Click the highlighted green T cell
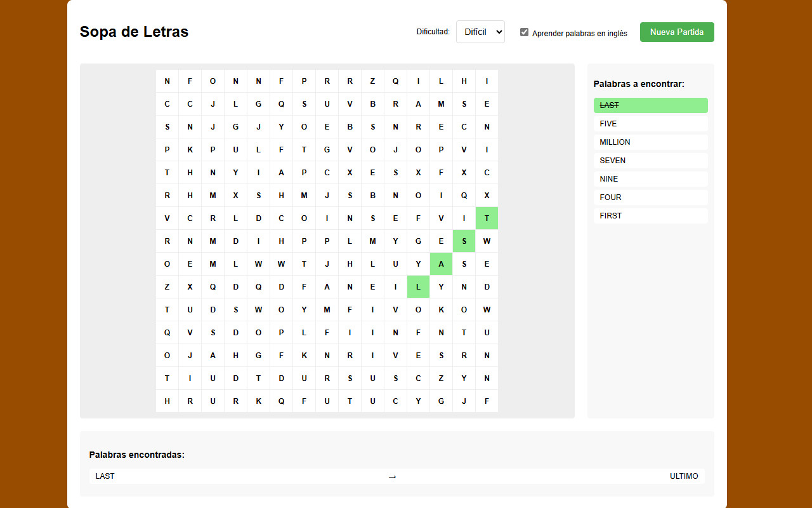 coord(487,218)
